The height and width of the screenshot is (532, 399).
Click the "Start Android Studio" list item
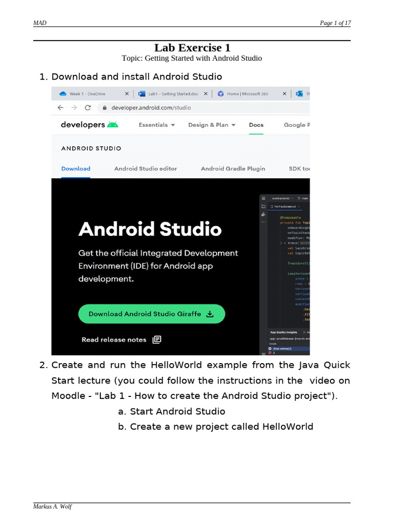(x=178, y=411)
